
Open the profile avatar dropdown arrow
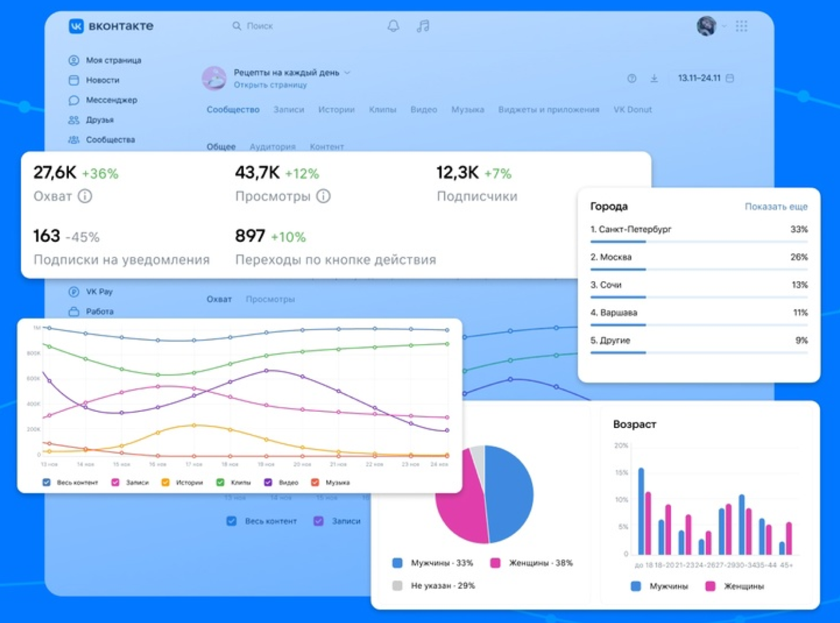[x=724, y=26]
